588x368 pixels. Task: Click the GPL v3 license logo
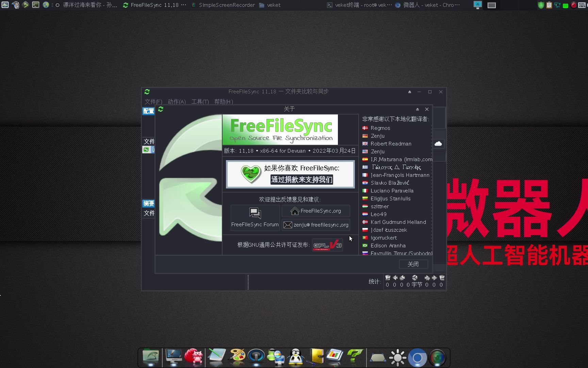click(x=327, y=245)
